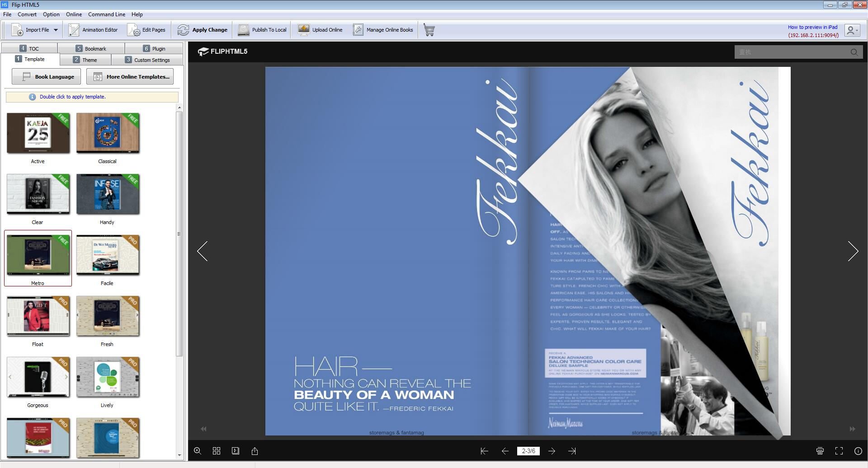The image size is (868, 468).
Task: Flip to previous page with left chevron
Action: pyautogui.click(x=203, y=251)
